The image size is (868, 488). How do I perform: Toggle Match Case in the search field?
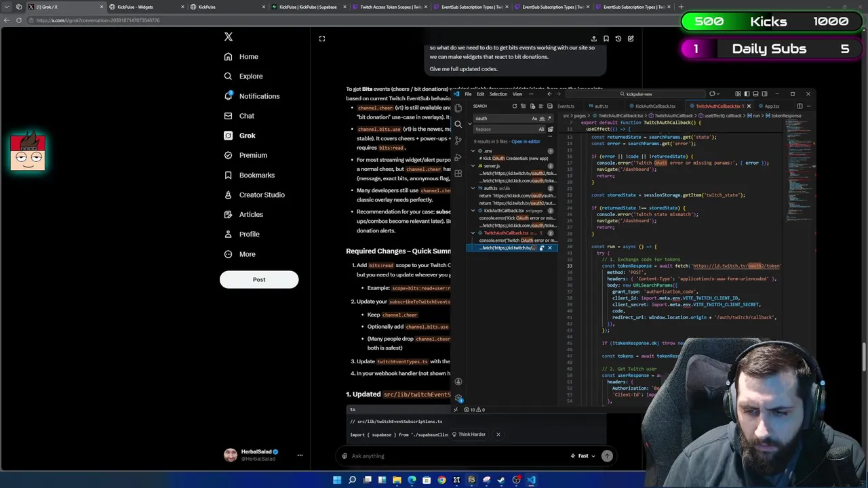pos(534,118)
